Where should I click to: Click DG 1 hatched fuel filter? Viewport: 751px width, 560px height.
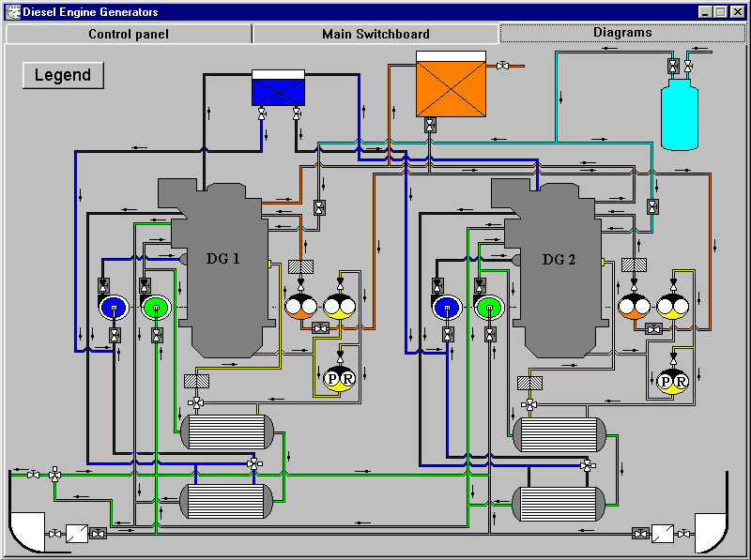tap(300, 266)
